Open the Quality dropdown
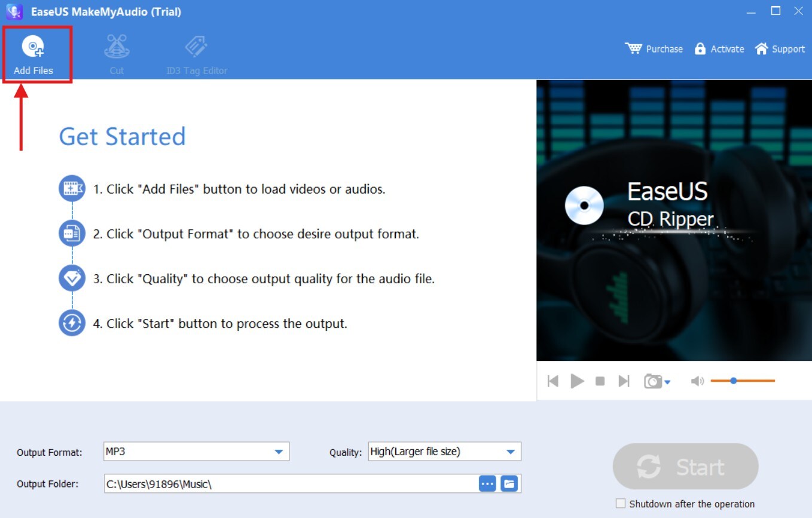 444,452
